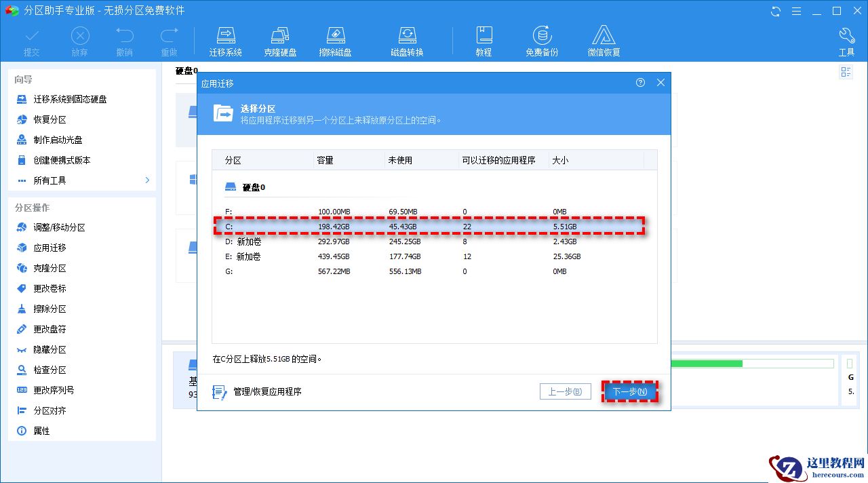
Task: Select the 迁移系统 toolbar icon
Action: point(226,39)
